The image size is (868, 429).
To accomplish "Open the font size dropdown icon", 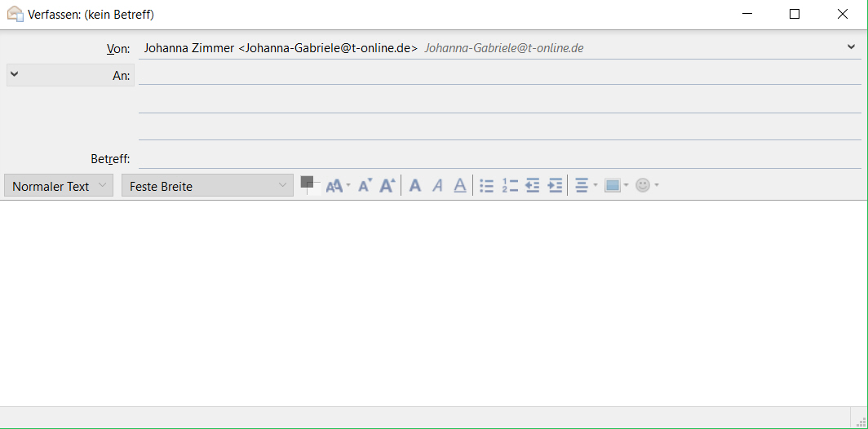I will [x=339, y=185].
